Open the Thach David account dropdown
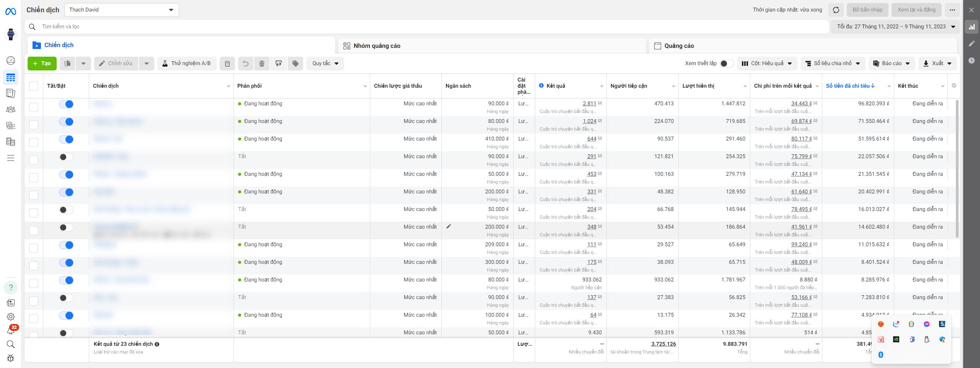Screen dimensions: 980x368 (x=121, y=10)
